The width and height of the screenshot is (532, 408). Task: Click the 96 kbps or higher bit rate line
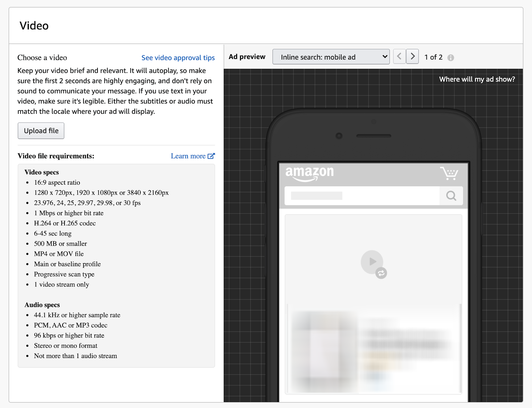point(69,335)
